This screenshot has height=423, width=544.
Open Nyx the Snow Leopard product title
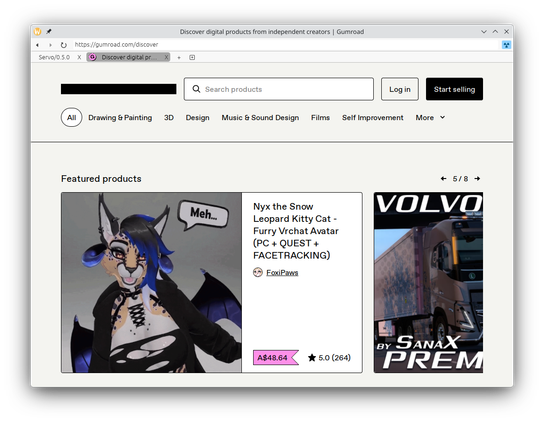pos(296,231)
